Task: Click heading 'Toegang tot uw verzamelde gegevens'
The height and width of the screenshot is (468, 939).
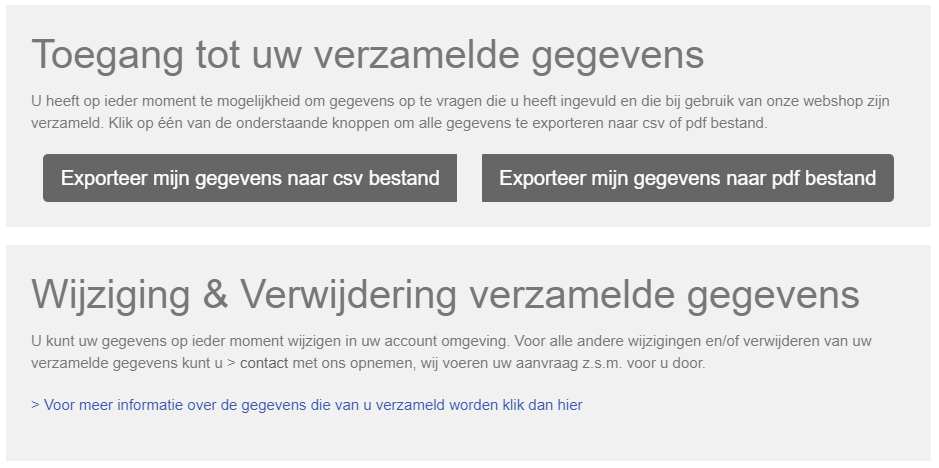Action: coord(368,55)
